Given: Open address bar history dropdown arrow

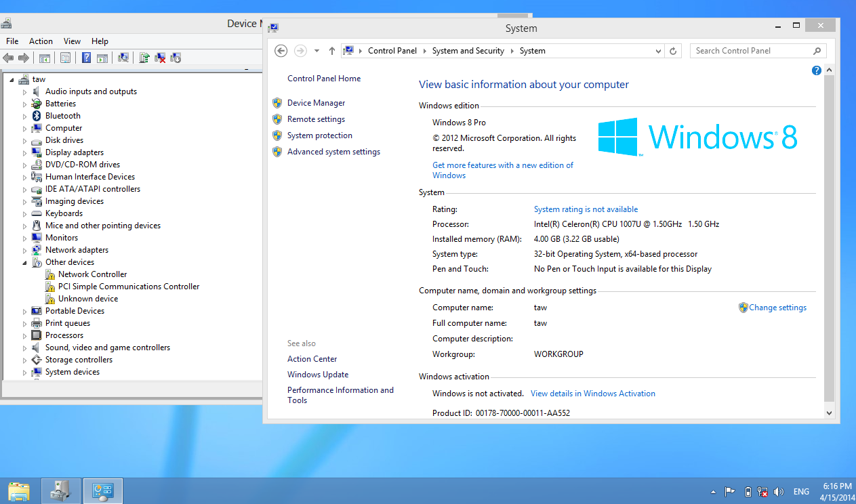Looking at the screenshot, I should 658,51.
